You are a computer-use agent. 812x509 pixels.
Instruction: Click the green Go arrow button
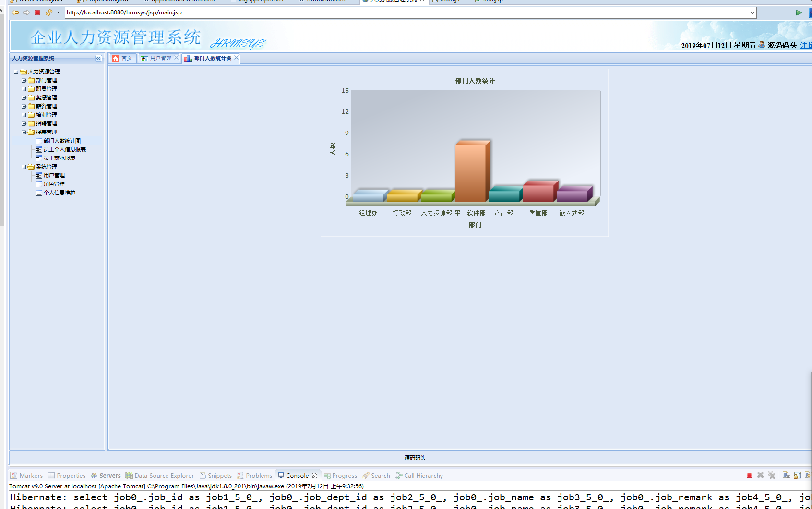tap(799, 12)
